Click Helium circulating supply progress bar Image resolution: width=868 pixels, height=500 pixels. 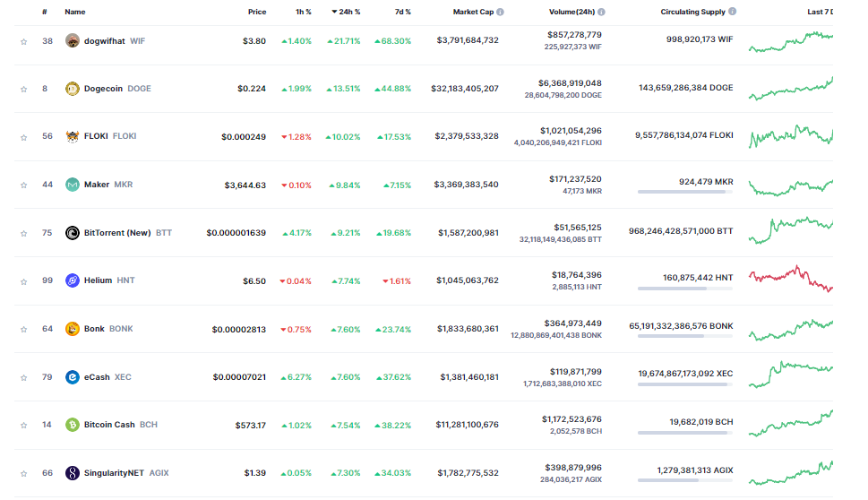point(684,288)
